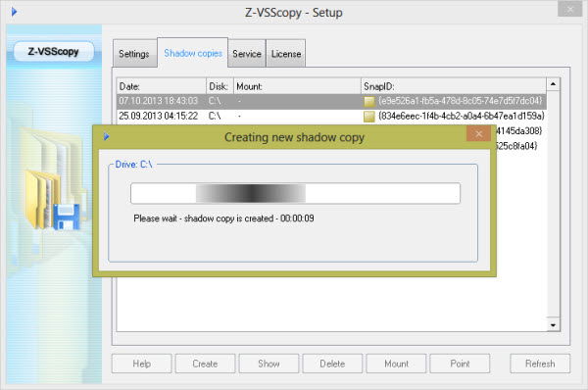Click the 'Please wait - shadow copy is created' status text
This screenshot has width=588, height=390.
click(223, 219)
